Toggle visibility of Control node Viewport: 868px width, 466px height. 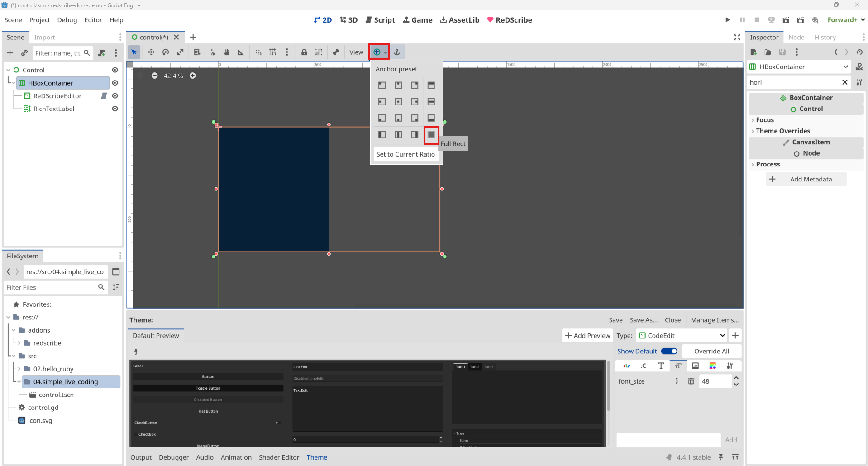coord(115,70)
